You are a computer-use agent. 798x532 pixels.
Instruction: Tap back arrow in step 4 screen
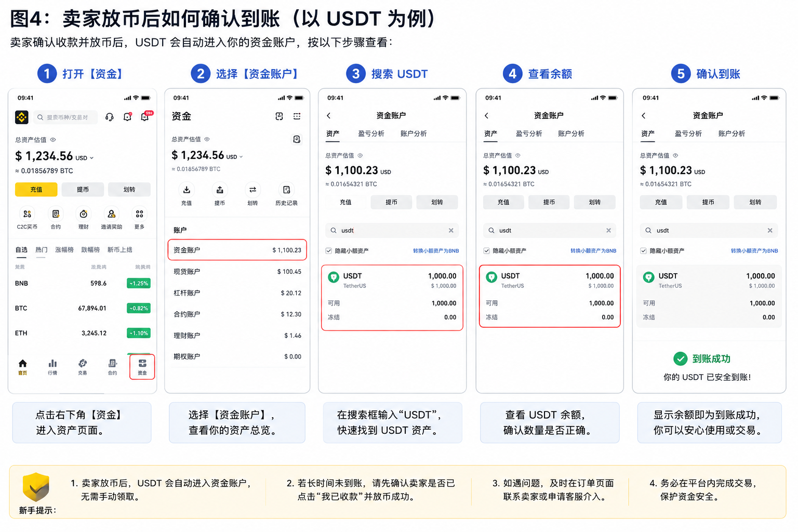486,115
